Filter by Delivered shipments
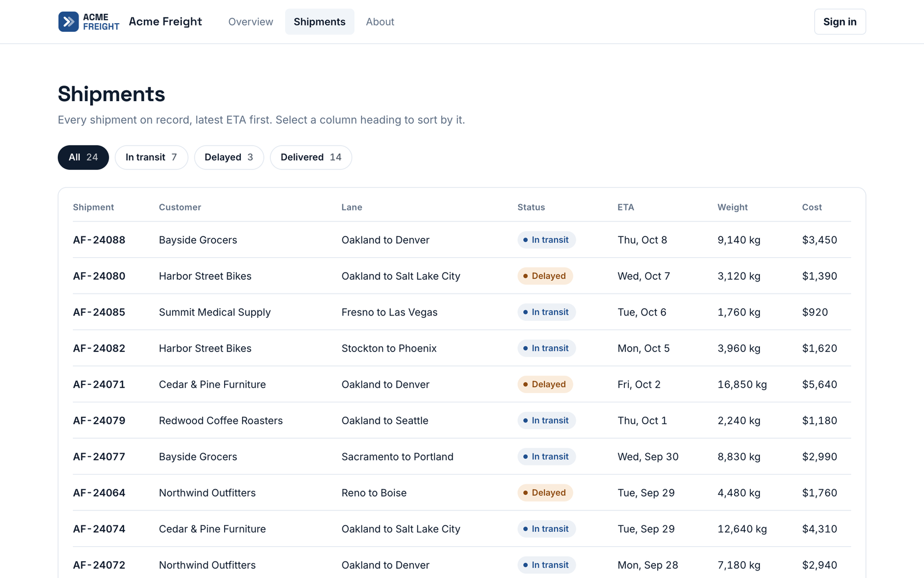This screenshot has height=578, width=924. click(x=311, y=157)
